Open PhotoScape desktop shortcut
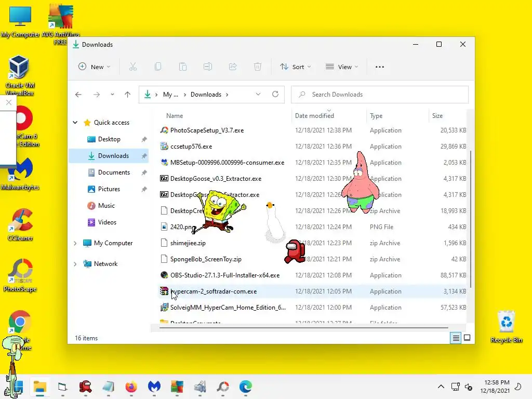 [x=20, y=275]
